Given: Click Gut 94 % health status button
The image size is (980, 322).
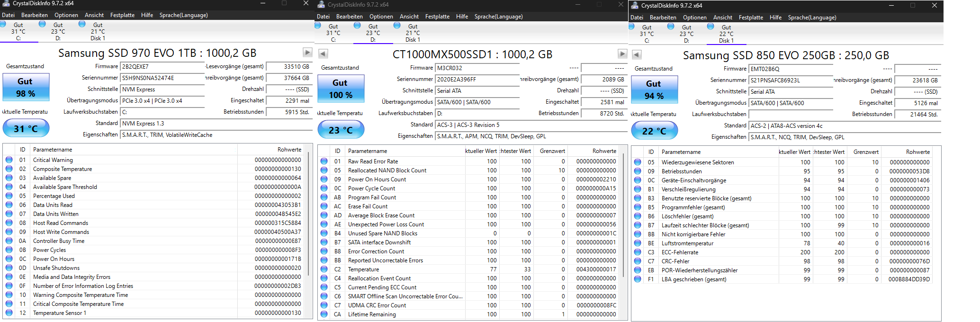Looking at the screenshot, I should pyautogui.click(x=654, y=89).
